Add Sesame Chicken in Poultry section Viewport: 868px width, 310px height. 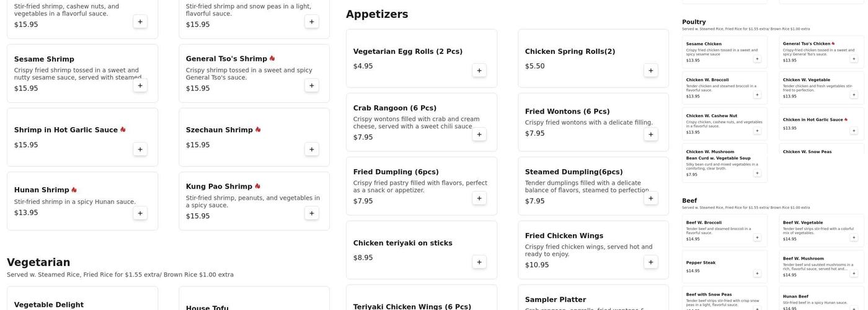coord(757,59)
